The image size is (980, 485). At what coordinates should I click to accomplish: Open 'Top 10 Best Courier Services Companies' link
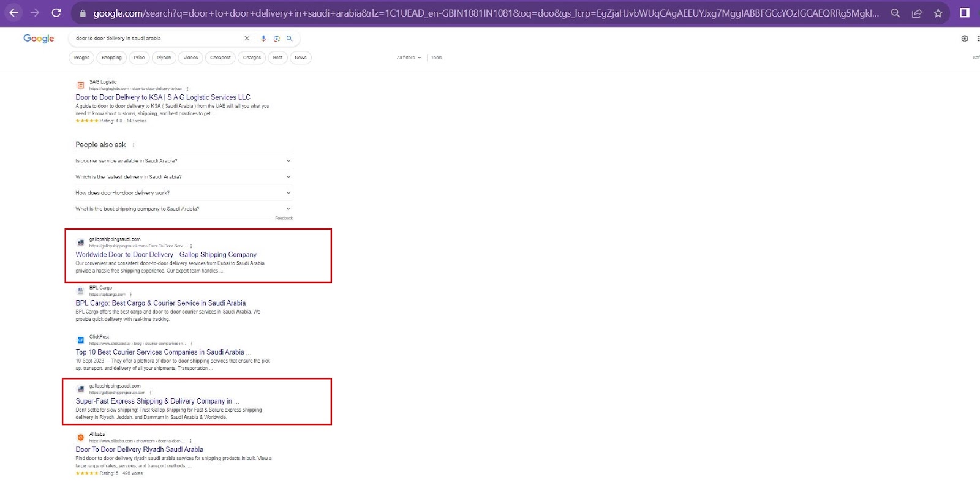coord(164,352)
